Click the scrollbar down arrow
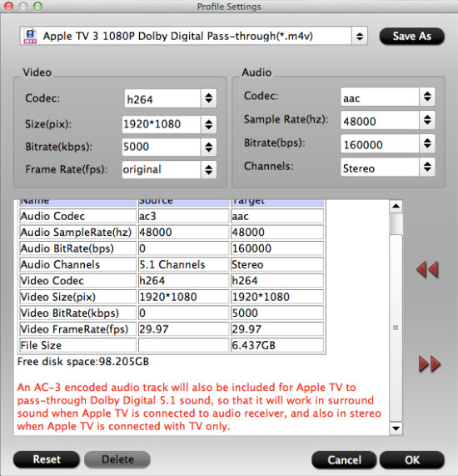458x476 pixels. 396,428
